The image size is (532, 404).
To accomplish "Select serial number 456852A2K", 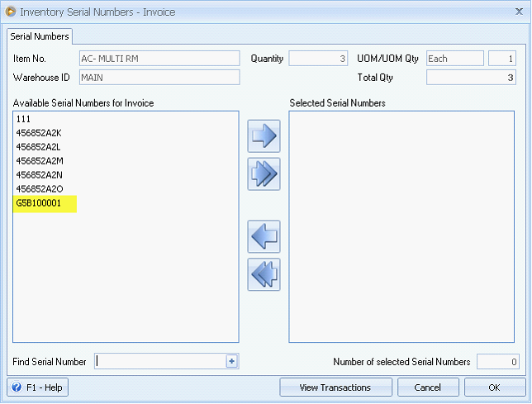I will (40, 133).
